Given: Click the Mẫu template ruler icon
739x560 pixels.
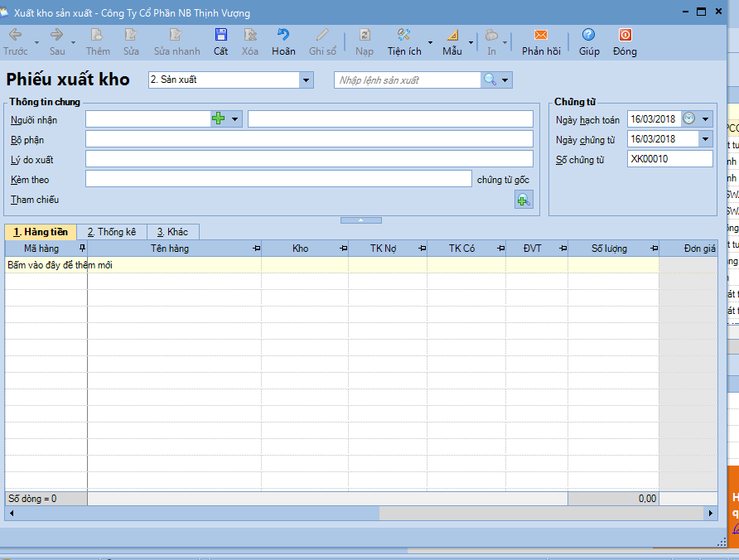Looking at the screenshot, I should click(452, 35).
